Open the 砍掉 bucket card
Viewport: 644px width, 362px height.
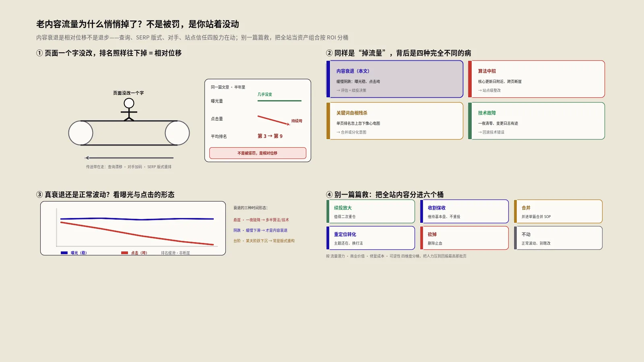[464, 238]
